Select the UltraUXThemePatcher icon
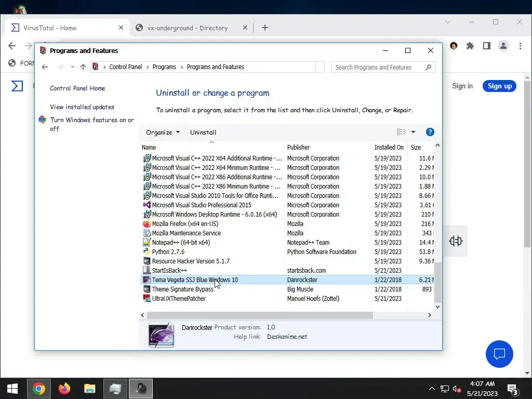Screen dimensions: 532x399 pos(147,299)
